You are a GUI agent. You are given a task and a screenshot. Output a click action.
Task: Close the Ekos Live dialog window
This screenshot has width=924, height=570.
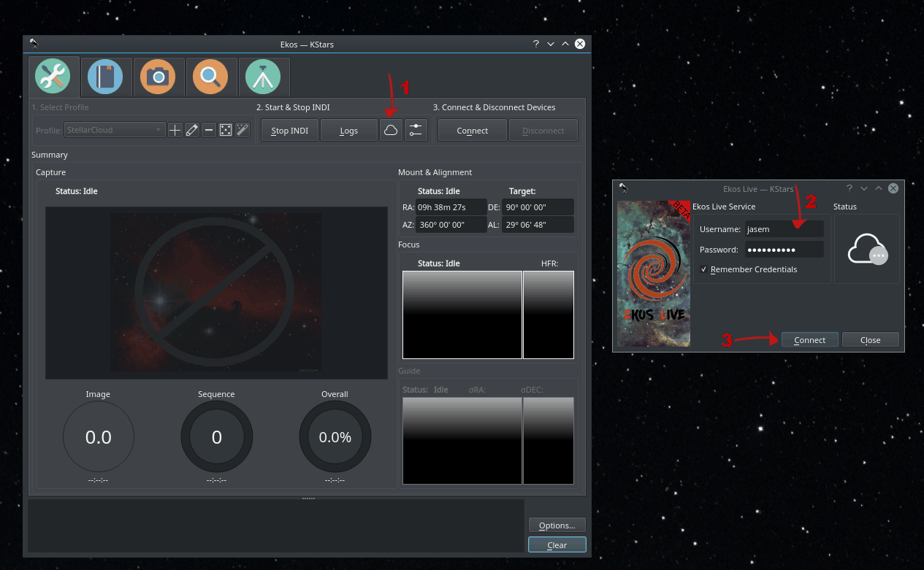tap(893, 188)
